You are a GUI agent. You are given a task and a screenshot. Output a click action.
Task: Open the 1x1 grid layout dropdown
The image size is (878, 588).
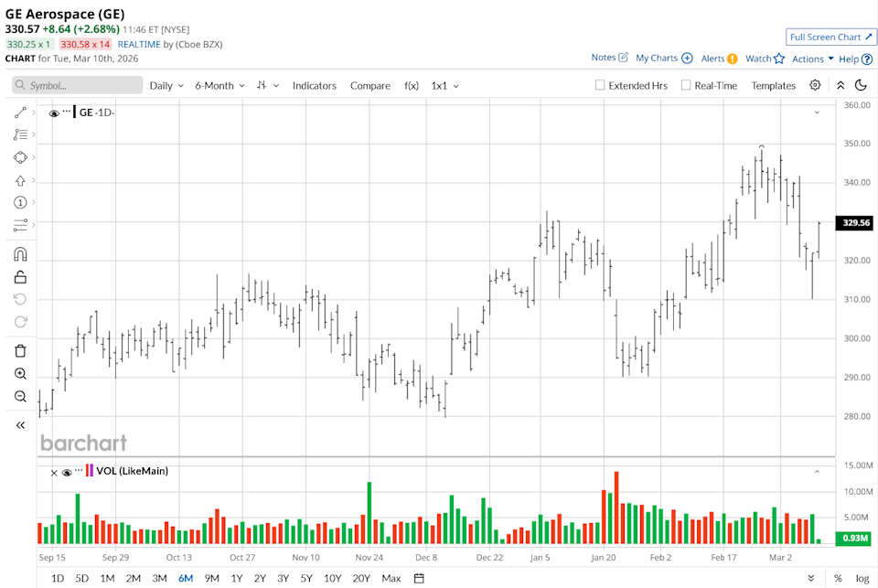coord(445,85)
